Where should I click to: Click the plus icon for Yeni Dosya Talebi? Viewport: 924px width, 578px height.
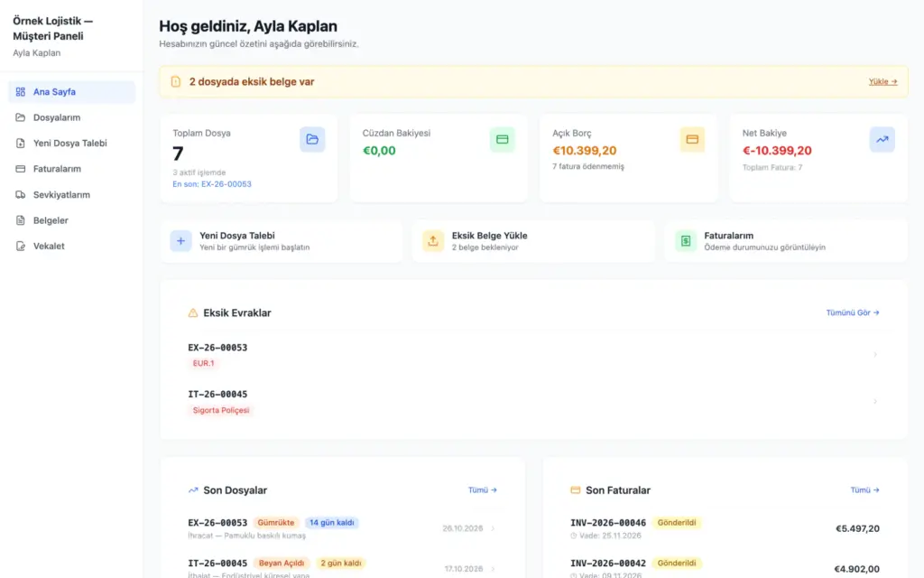tap(180, 241)
